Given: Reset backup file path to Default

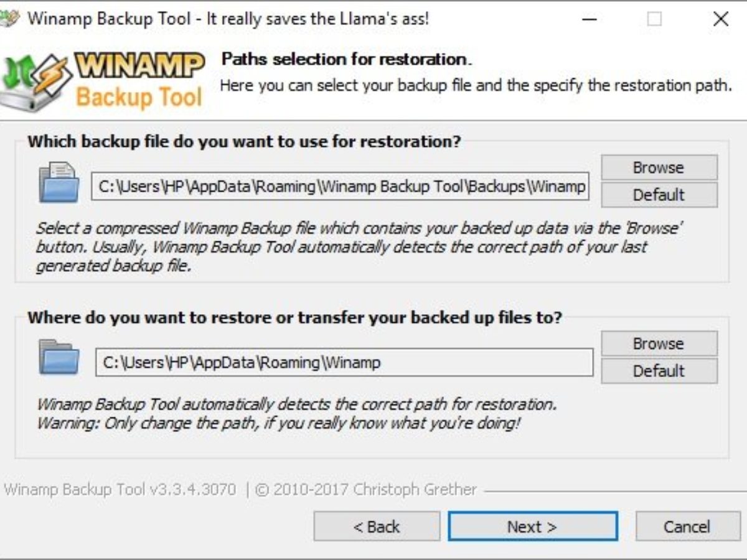Looking at the screenshot, I should 659,195.
